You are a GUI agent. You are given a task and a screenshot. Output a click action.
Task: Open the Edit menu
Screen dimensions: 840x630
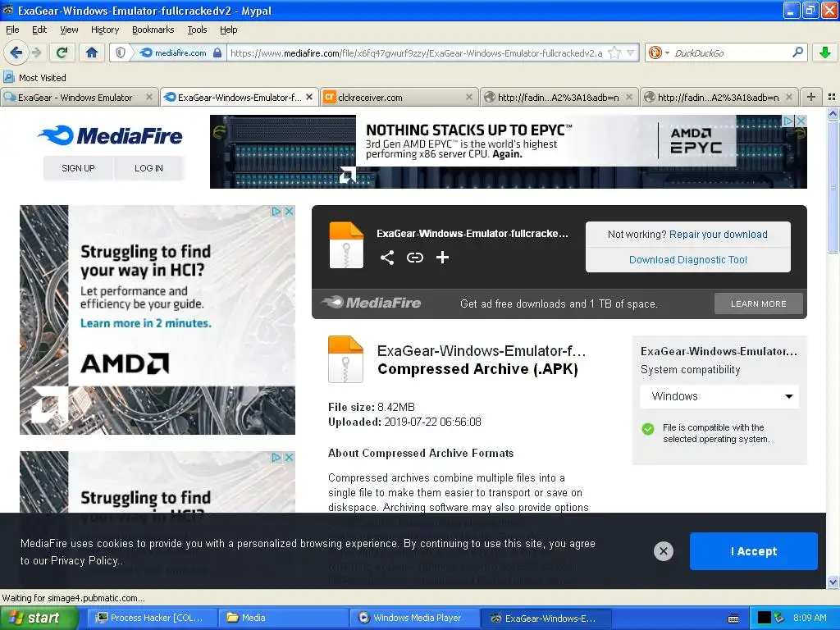point(39,30)
